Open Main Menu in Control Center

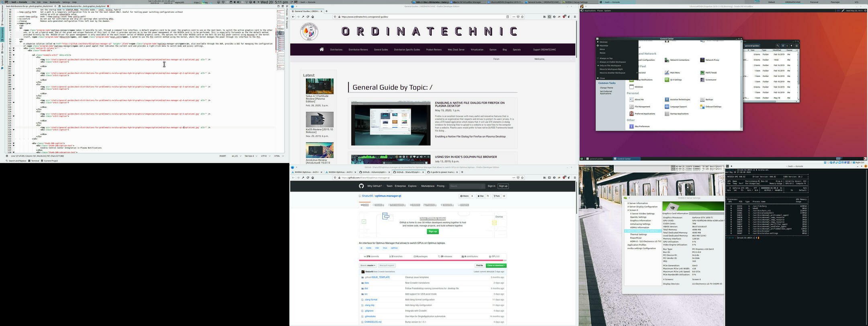click(x=673, y=73)
